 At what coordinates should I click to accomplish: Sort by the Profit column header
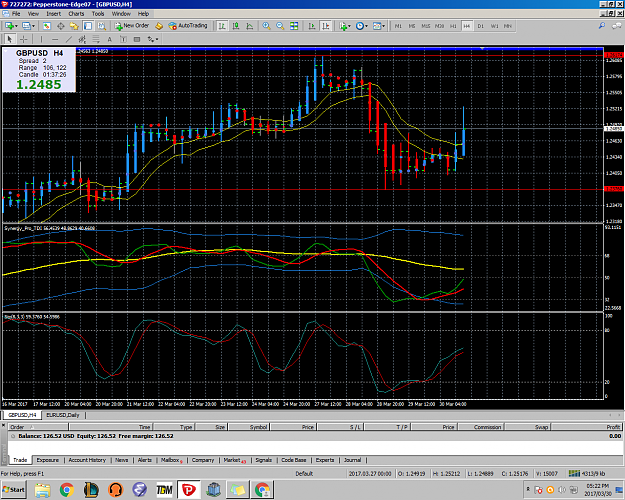[586, 427]
